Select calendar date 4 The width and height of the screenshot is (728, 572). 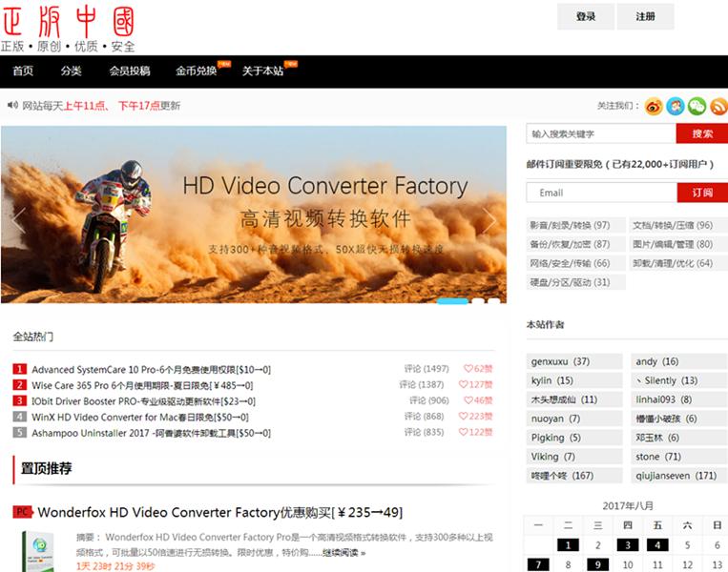click(657, 545)
